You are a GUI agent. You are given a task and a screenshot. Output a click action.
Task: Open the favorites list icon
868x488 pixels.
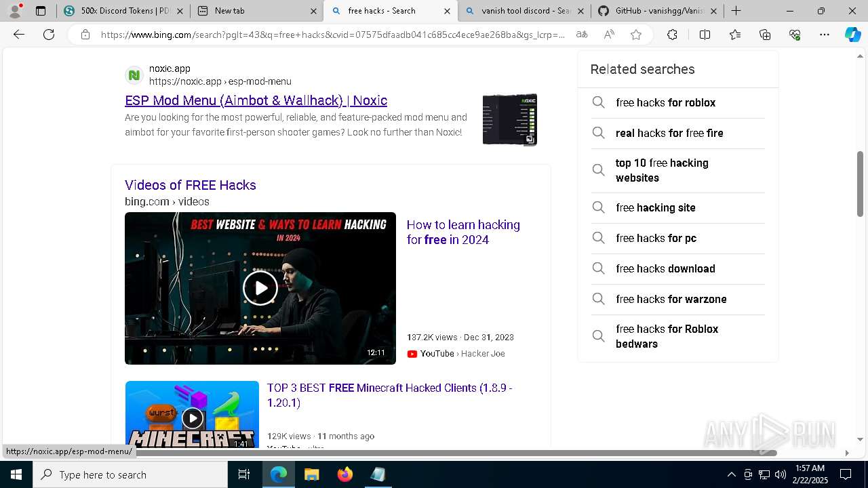[x=735, y=35]
